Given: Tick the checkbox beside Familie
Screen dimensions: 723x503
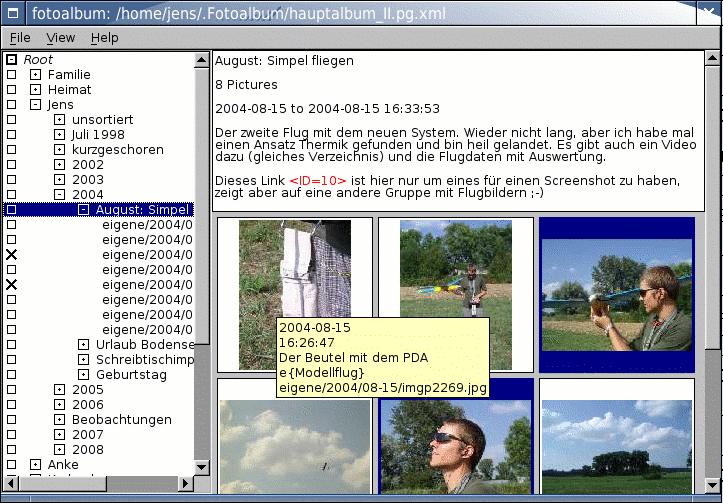Looking at the screenshot, I should coord(12,75).
